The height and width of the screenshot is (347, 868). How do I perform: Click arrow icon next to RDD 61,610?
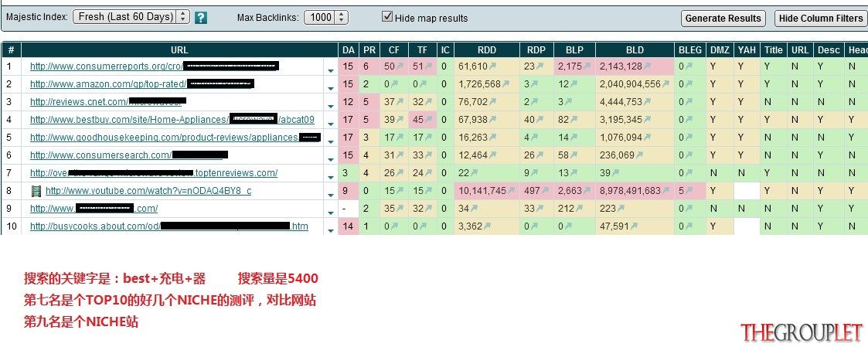click(492, 66)
